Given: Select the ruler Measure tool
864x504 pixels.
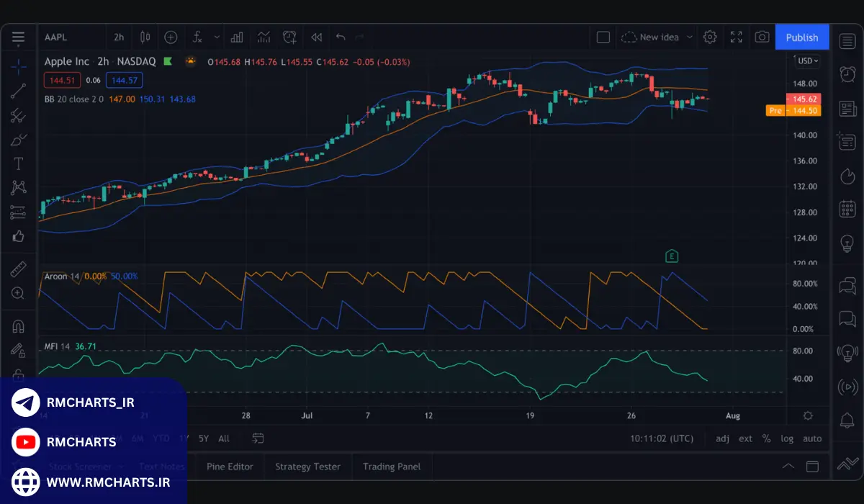Looking at the screenshot, I should [x=18, y=270].
